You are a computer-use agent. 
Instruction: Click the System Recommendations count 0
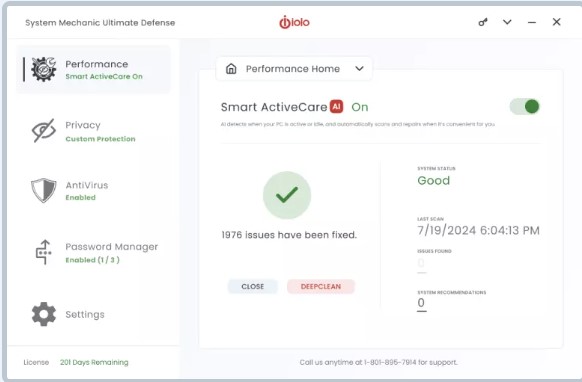click(x=421, y=303)
